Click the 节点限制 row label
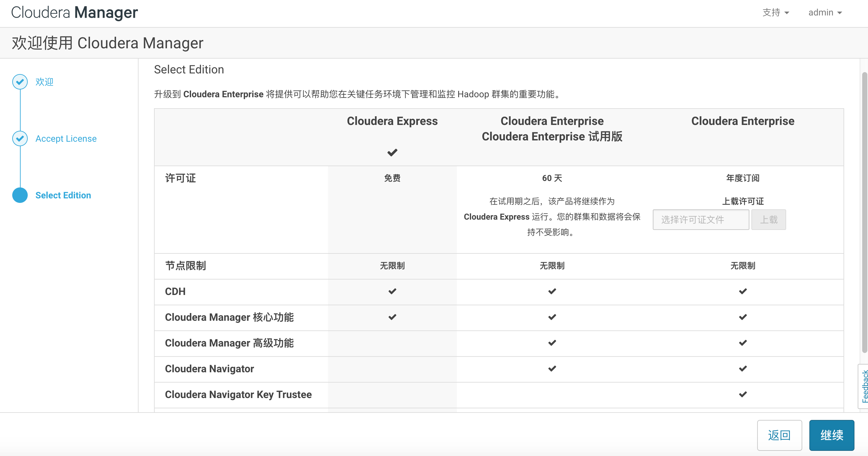Image resolution: width=868 pixels, height=456 pixels. [185, 266]
